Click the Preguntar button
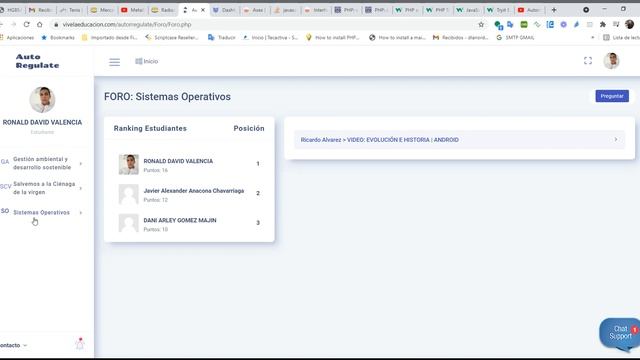640x360 pixels. click(612, 96)
